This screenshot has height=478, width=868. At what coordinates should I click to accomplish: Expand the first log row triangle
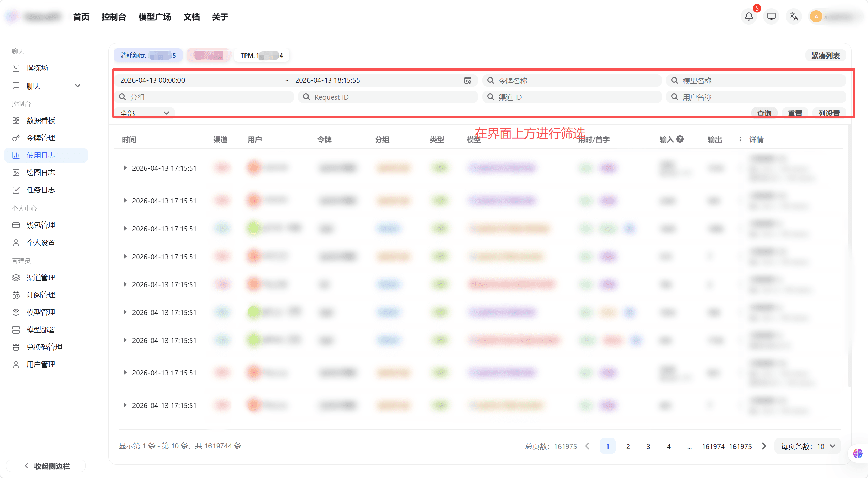pos(125,168)
